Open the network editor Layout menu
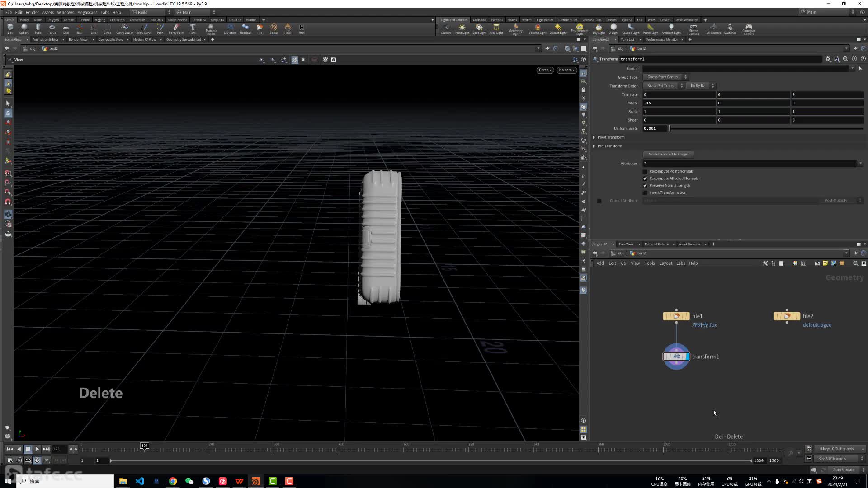The width and height of the screenshot is (868, 488). 665,263
